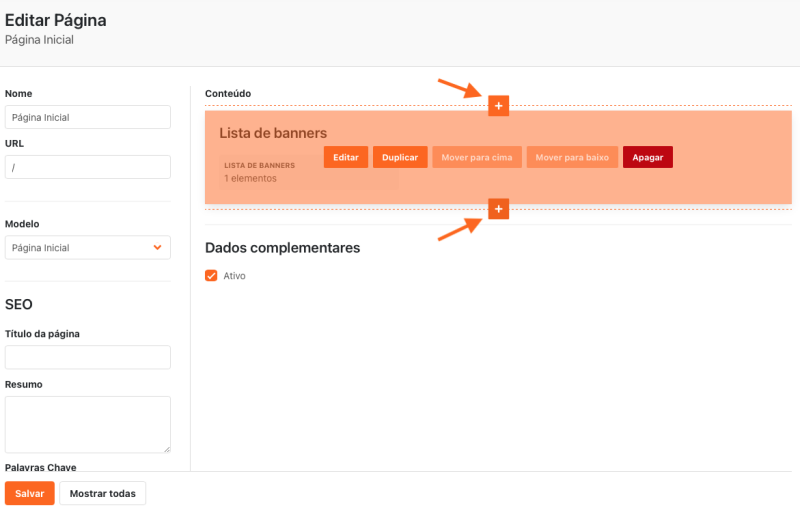Click into the URL field
Viewport: 800px width, 512px height.
point(87,167)
